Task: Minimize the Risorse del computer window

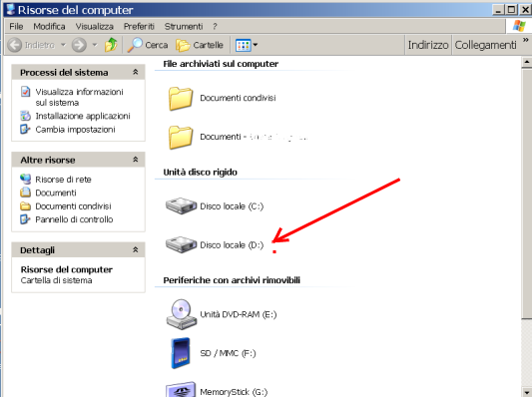Action: click(x=498, y=10)
